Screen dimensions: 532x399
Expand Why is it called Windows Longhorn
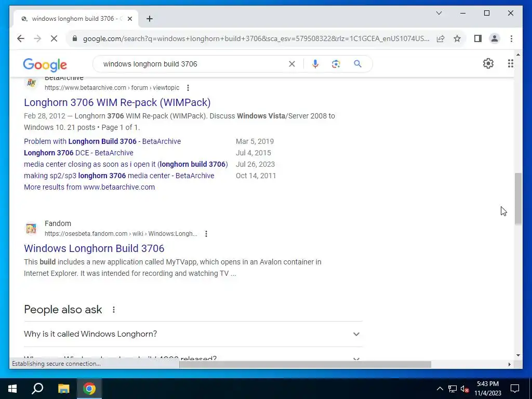point(193,334)
